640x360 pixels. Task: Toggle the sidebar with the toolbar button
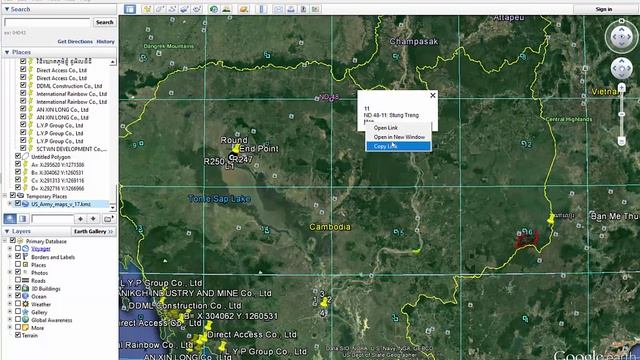[130, 9]
